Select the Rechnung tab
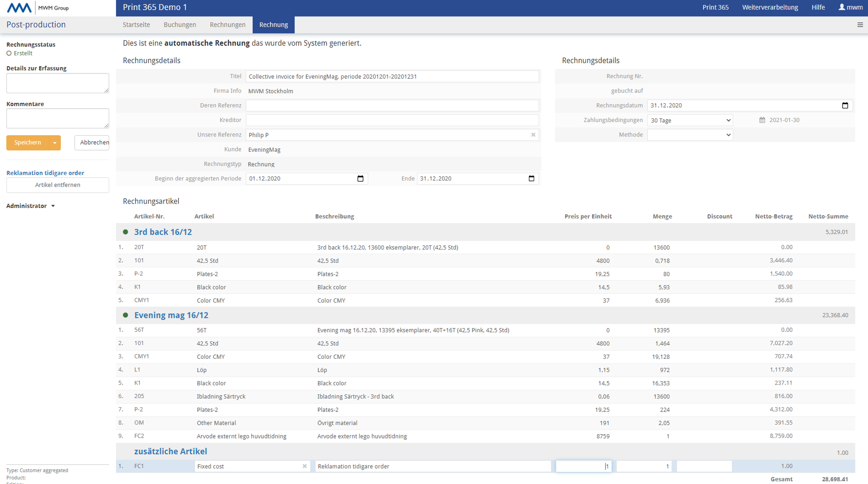This screenshot has width=868, height=484. 273,24
